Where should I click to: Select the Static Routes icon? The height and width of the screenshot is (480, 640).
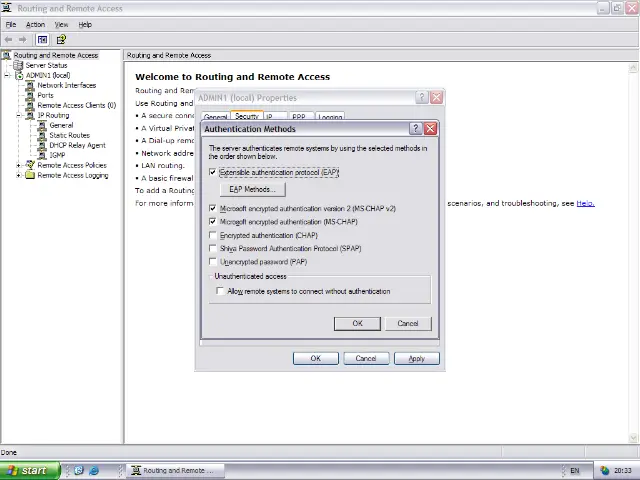42,136
